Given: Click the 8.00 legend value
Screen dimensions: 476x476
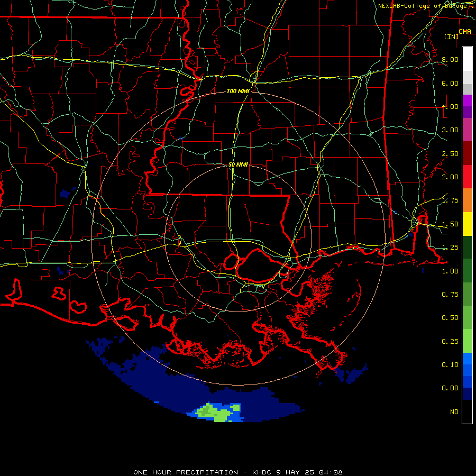Looking at the screenshot, I should coord(450,59).
